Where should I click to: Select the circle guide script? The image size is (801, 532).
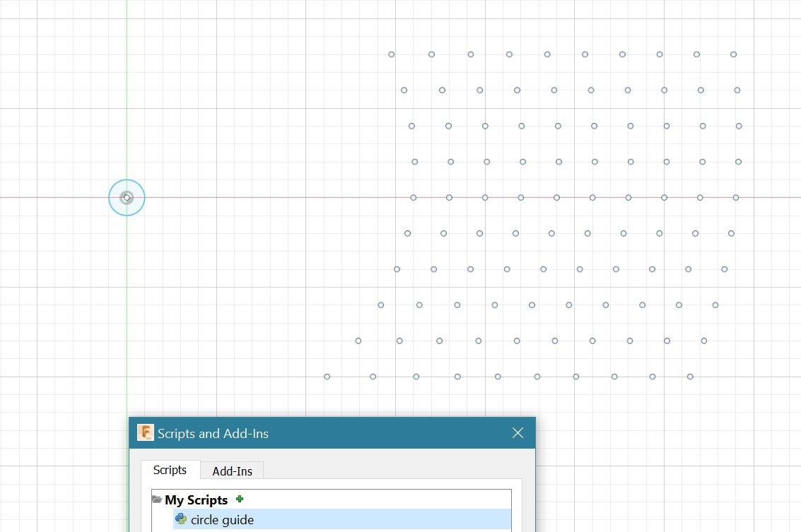click(x=341, y=519)
